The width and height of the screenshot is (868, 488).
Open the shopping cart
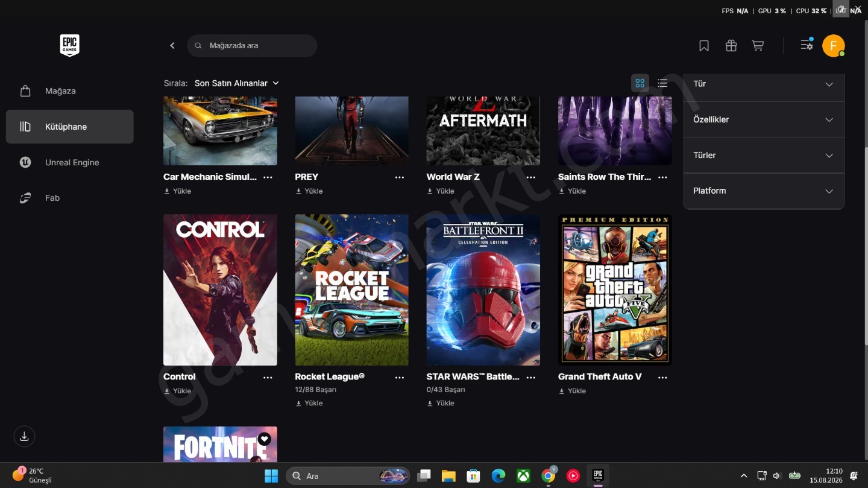(758, 46)
